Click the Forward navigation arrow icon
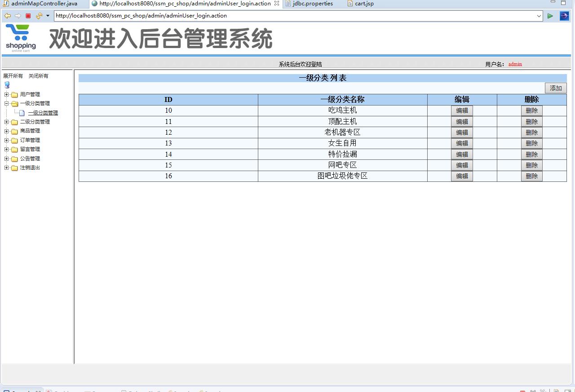This screenshot has width=575, height=392. point(17,15)
